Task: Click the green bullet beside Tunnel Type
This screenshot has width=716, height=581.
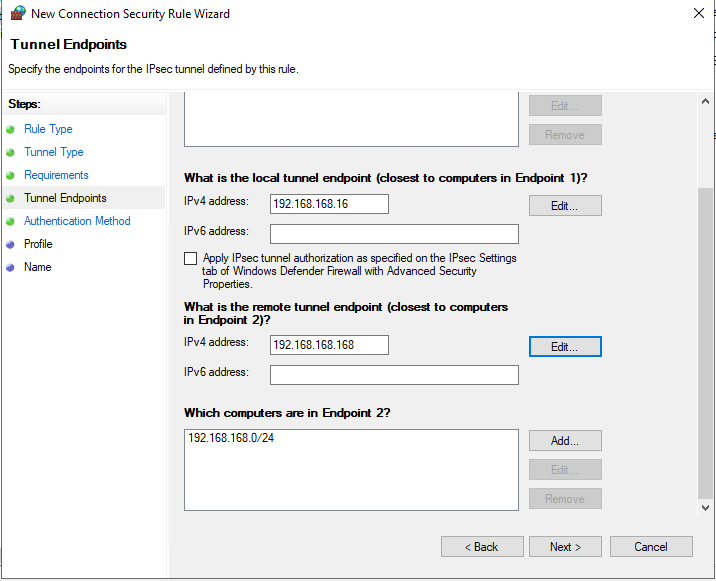Action: [x=11, y=152]
